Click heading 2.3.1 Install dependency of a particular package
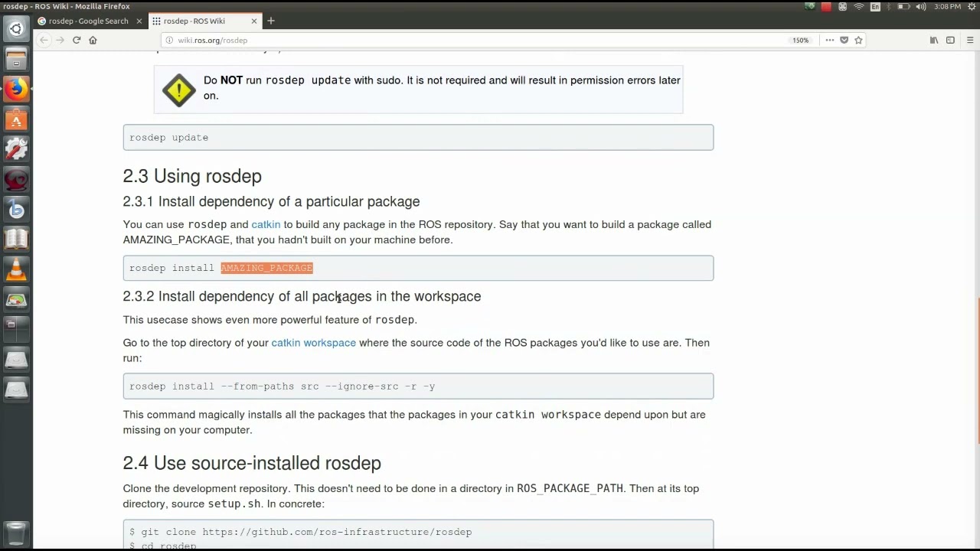 [x=271, y=202]
